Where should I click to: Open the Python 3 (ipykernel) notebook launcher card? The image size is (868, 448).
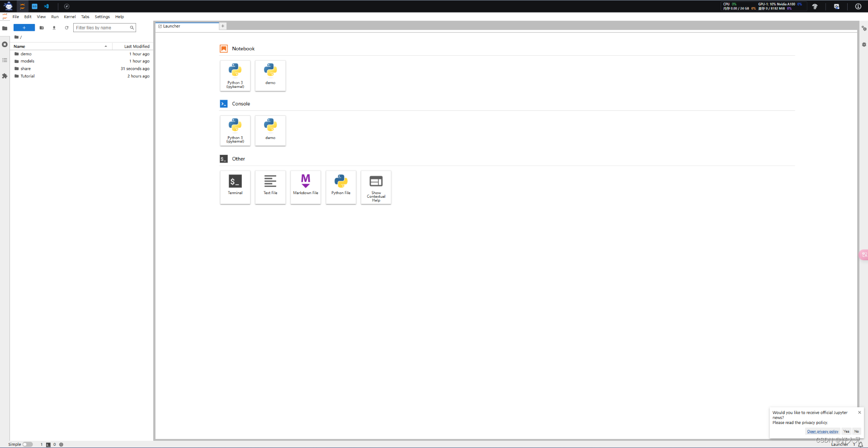coord(235,76)
